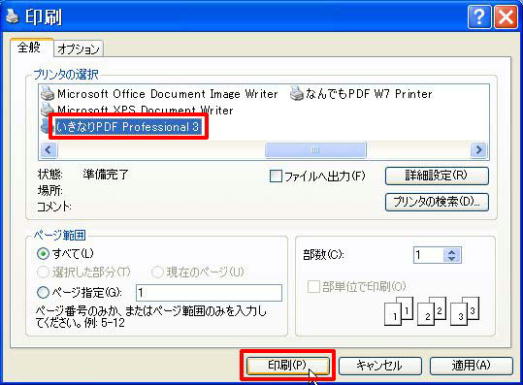Screen dimensions: 523x385
Task: Select Microsoft Office Document Image Writer printer icon
Action: click(x=47, y=94)
